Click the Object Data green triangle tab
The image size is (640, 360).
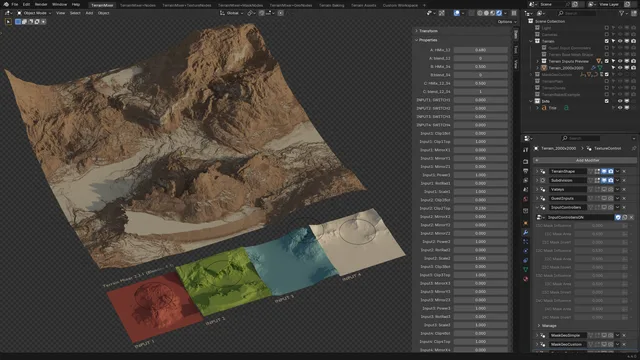pos(526,269)
